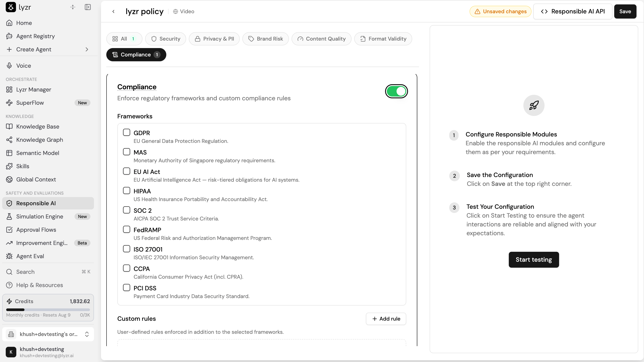644x362 pixels.
Task: Click the Beta badge on Improvement Engine
Action: coord(82,243)
